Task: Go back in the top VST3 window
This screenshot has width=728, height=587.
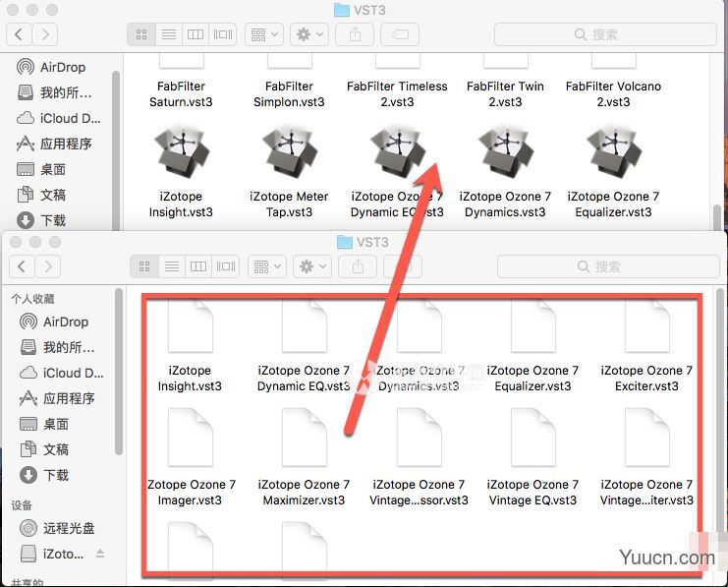Action: [20, 34]
